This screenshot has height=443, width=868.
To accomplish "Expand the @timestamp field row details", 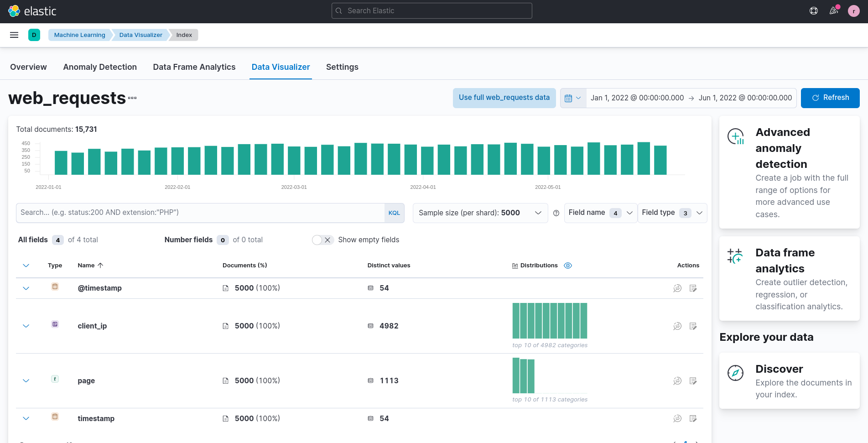I will click(x=26, y=288).
